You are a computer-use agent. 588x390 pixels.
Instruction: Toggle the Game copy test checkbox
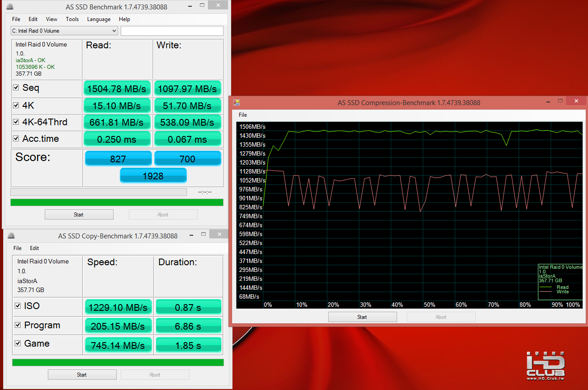tap(18, 343)
